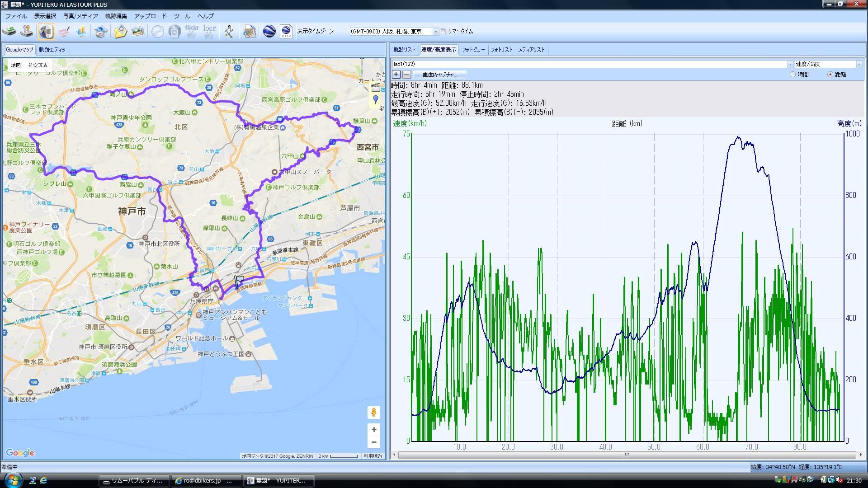Click the 画面キャプチャ button
This screenshot has width=868, height=488.
439,75
